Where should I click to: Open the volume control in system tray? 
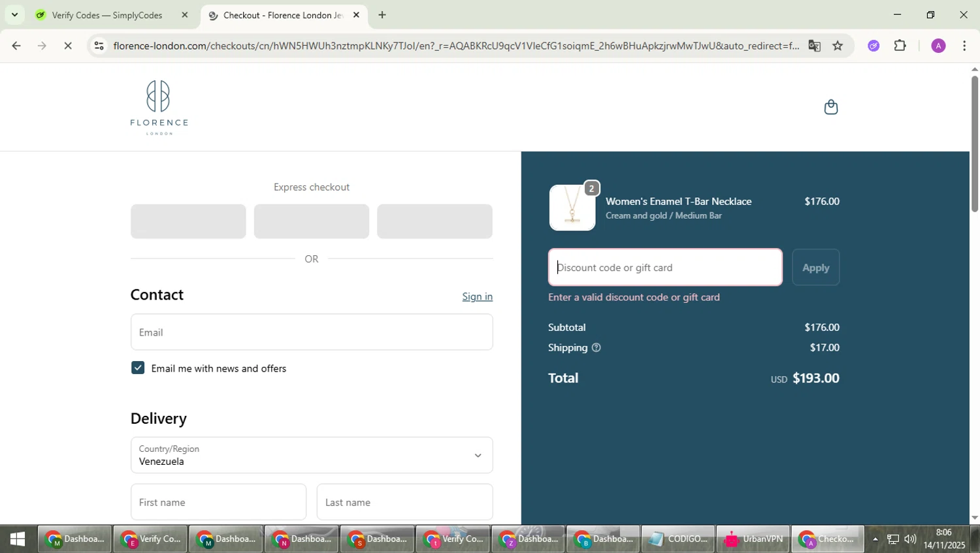pos(910,539)
